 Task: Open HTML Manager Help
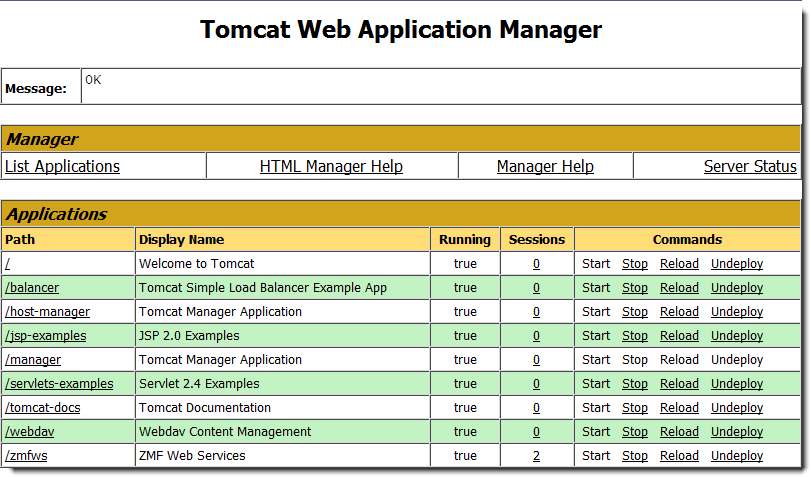[x=331, y=166]
